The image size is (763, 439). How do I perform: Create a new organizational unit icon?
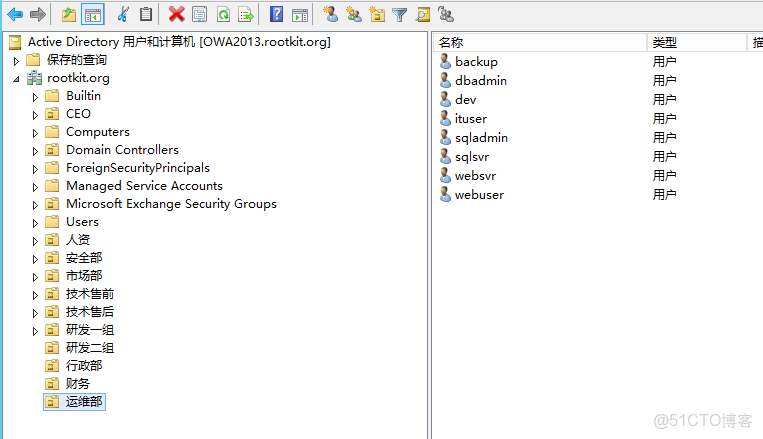(x=377, y=15)
